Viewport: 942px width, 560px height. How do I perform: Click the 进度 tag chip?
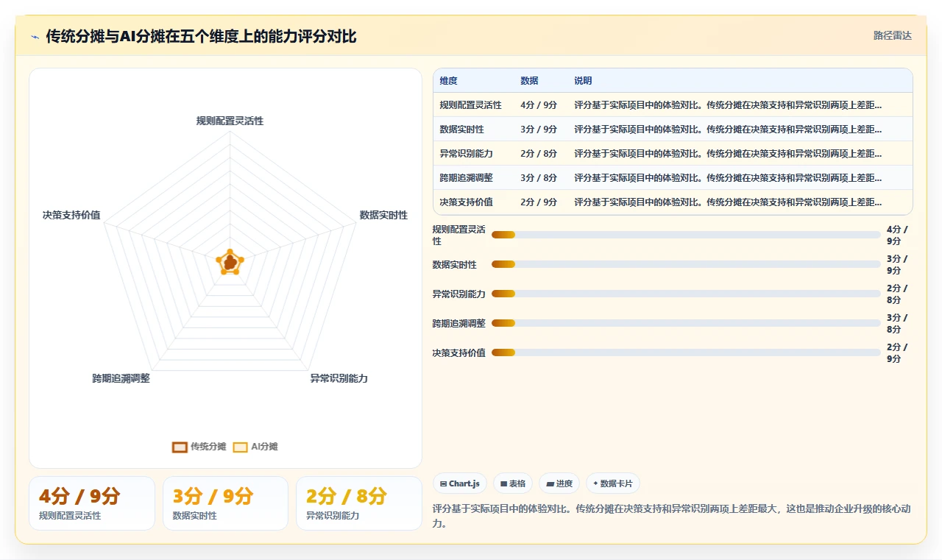(x=559, y=483)
